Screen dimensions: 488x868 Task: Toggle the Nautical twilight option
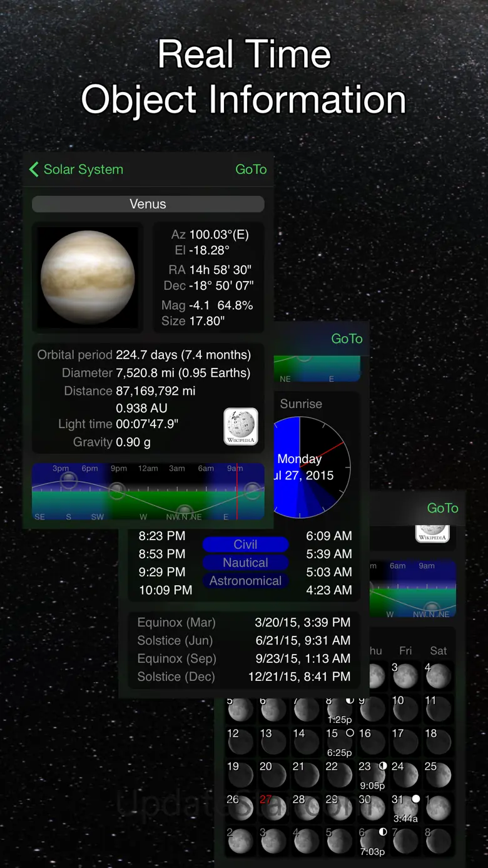pos(245,563)
